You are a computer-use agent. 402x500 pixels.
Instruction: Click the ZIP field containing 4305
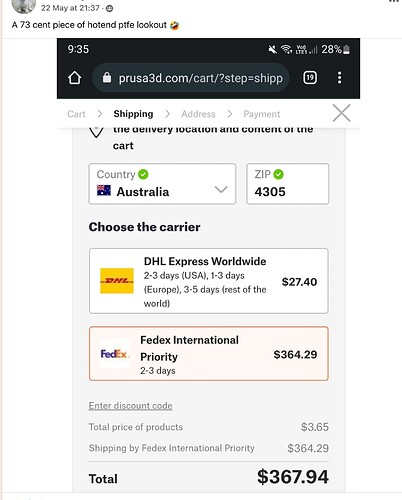(288, 184)
